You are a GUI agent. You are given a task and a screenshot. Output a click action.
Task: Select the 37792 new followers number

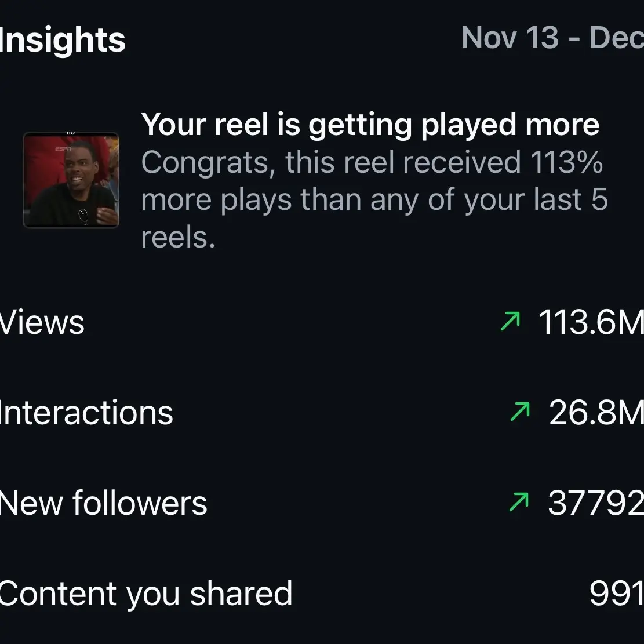(595, 503)
